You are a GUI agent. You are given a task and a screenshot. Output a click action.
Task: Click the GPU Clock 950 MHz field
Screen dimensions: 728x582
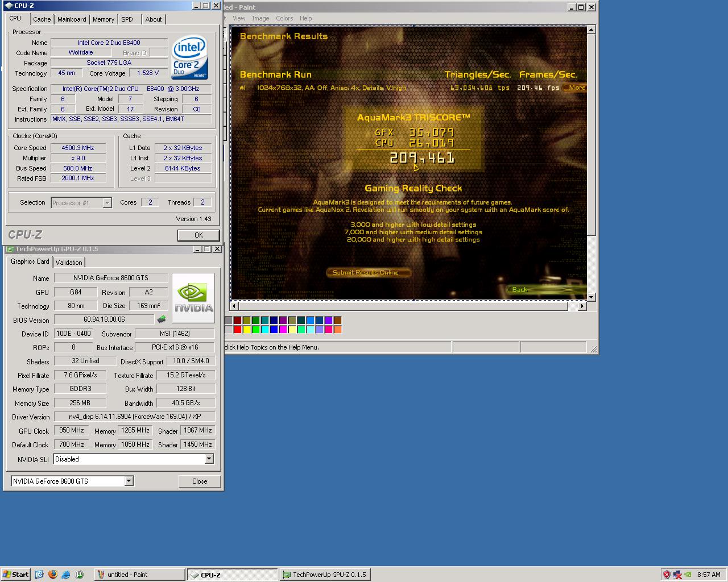click(x=72, y=430)
